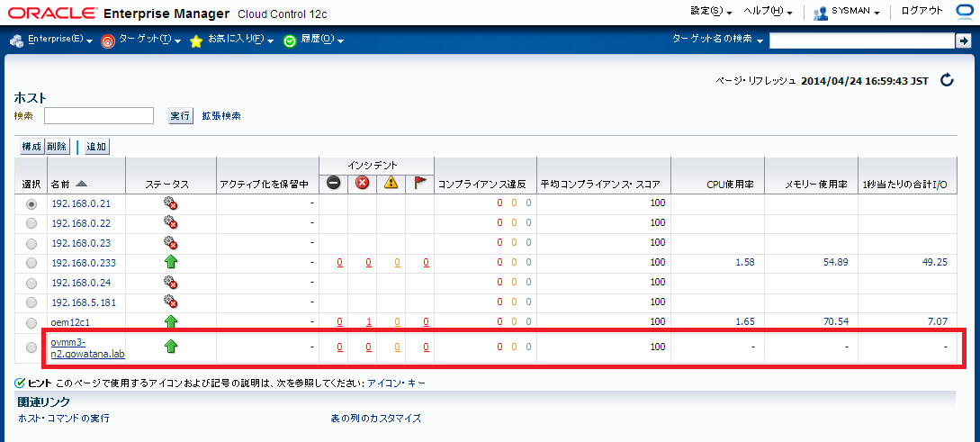Click the 追加 add button

pyautogui.click(x=97, y=147)
